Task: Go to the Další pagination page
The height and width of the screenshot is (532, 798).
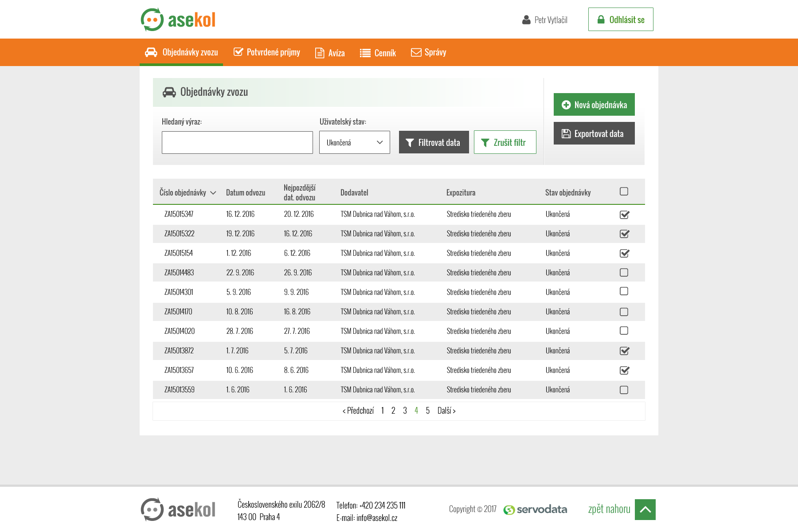Action: pyautogui.click(x=446, y=411)
